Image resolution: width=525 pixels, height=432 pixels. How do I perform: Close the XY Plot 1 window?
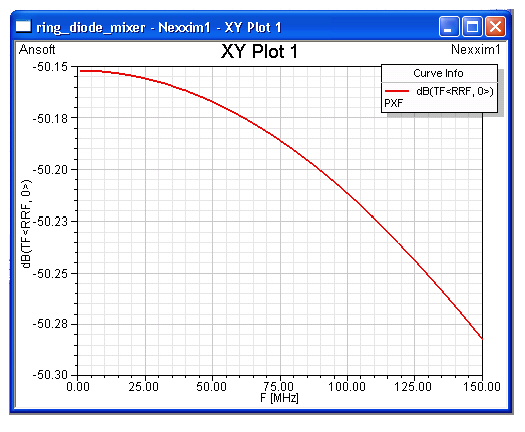[x=496, y=26]
